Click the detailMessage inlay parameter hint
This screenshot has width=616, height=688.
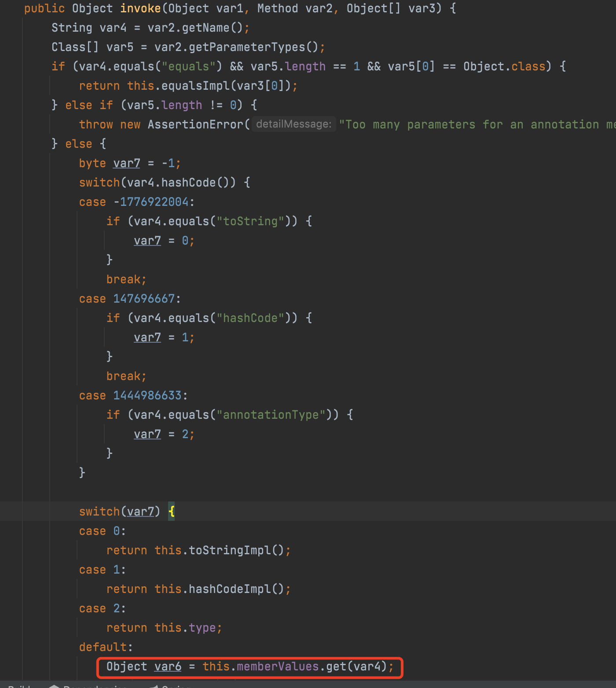293,124
